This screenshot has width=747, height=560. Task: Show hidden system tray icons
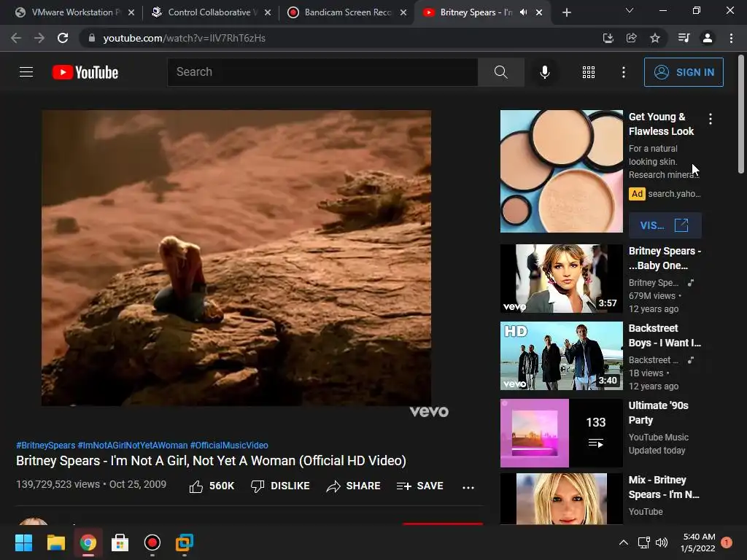pyautogui.click(x=623, y=542)
